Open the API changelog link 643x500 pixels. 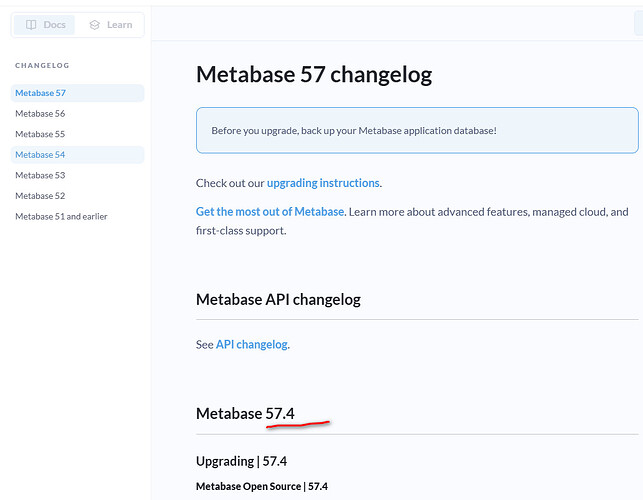tap(252, 344)
